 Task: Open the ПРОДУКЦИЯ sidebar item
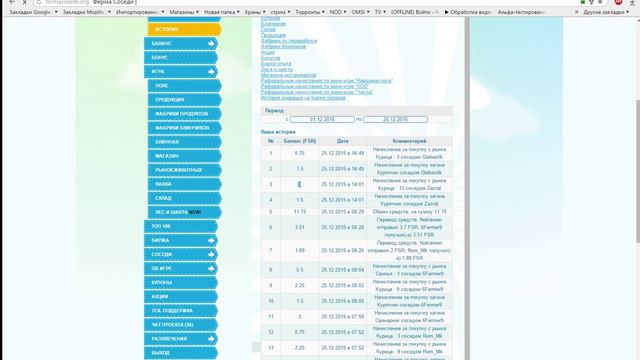click(184, 100)
